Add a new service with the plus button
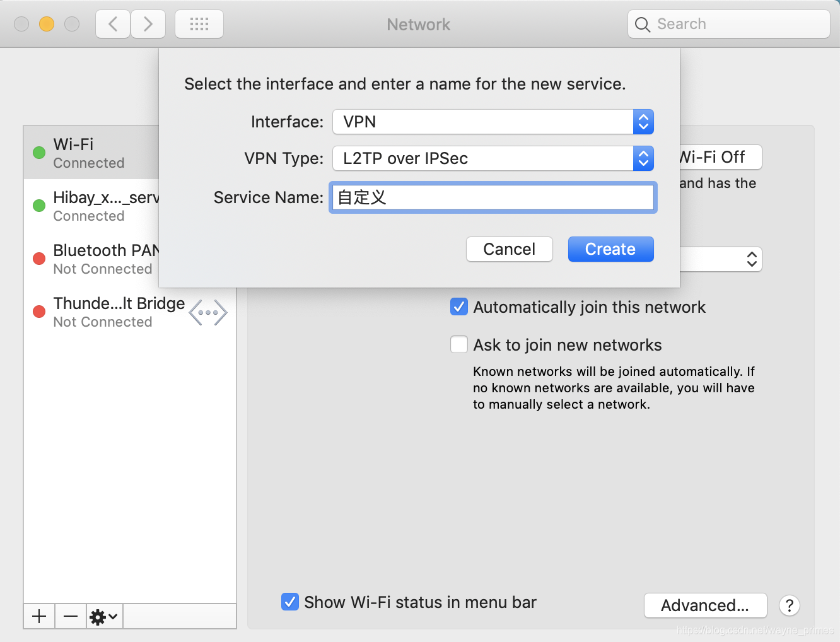 [x=39, y=616]
